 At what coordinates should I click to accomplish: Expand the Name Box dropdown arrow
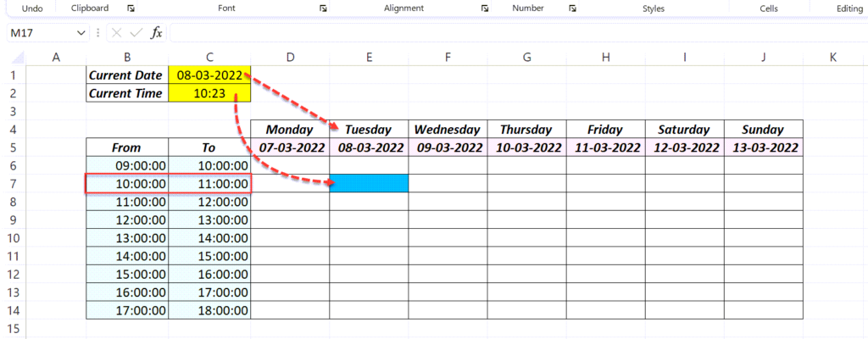[81, 33]
